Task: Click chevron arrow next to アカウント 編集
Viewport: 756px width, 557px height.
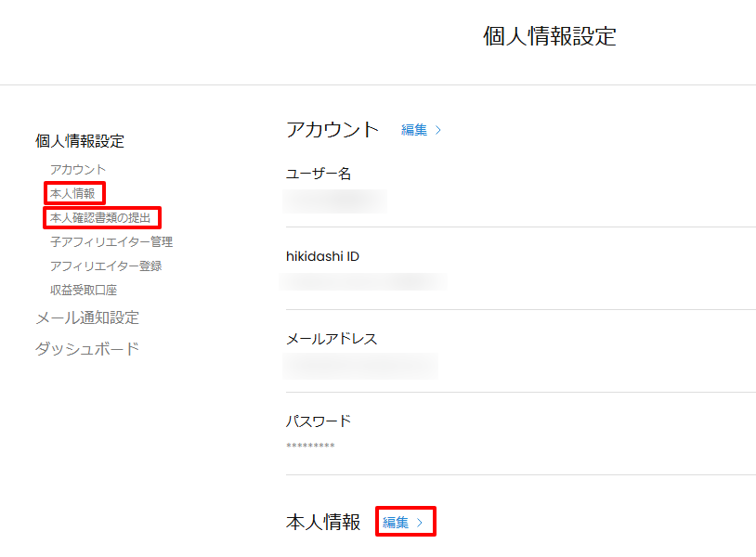Action: (x=438, y=130)
